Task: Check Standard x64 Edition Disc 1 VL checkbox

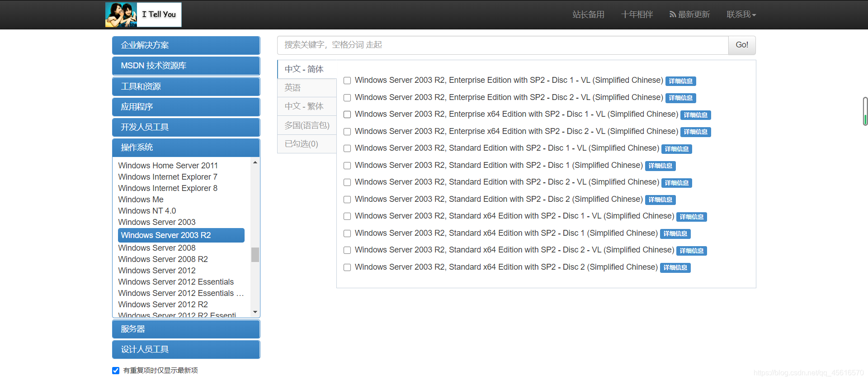Action: click(x=347, y=216)
